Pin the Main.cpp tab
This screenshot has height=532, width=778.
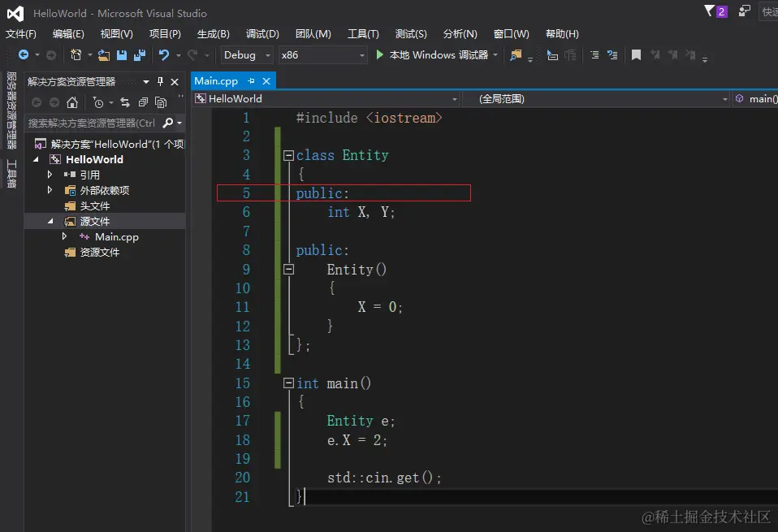(251, 81)
